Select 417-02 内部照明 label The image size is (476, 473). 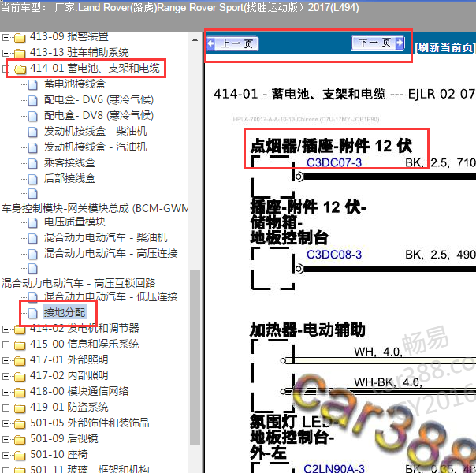point(69,376)
